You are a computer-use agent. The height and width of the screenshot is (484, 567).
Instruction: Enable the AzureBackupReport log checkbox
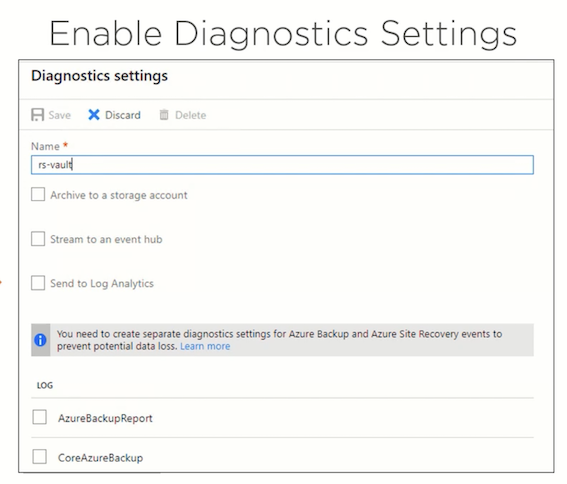click(39, 417)
